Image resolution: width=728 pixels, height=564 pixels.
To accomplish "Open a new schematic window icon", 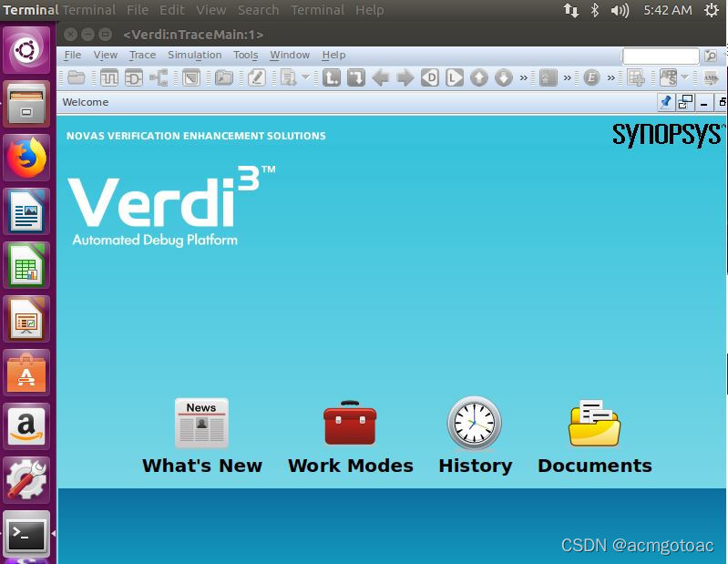I will 134,77.
